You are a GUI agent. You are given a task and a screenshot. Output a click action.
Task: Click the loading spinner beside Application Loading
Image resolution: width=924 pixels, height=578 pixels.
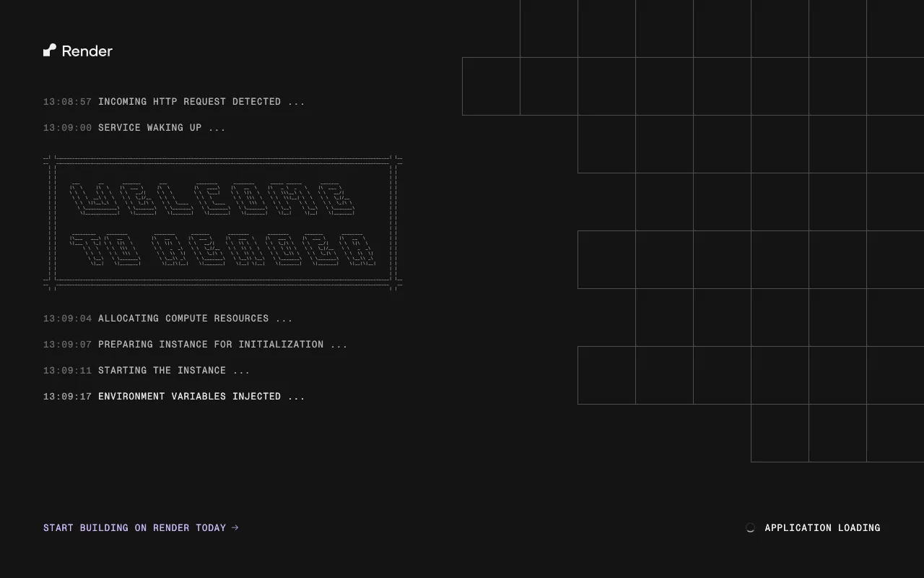[x=750, y=528]
